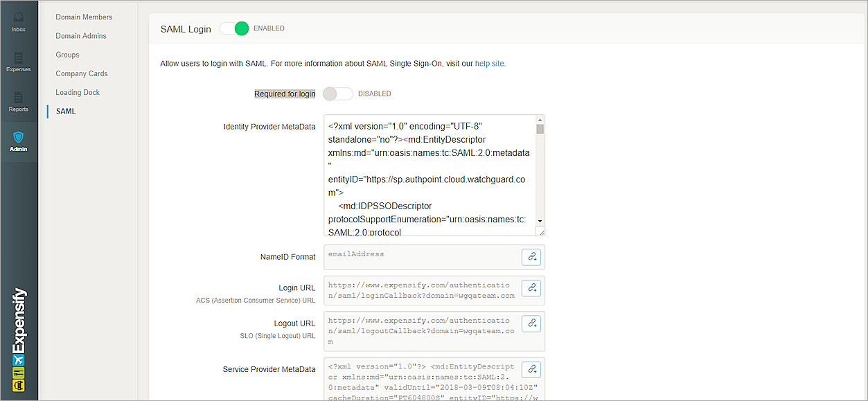Copy the Login URL value
Viewport: 868px width, 401px height.
click(531, 287)
